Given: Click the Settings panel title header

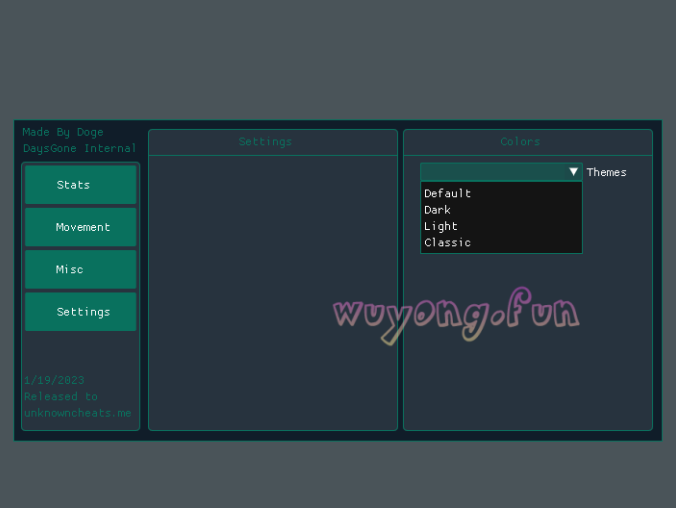Looking at the screenshot, I should point(265,142).
